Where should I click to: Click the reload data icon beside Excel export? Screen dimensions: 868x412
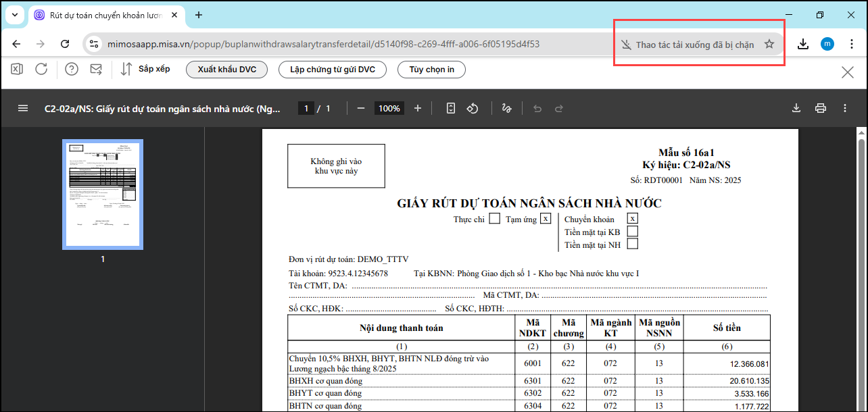tap(41, 69)
